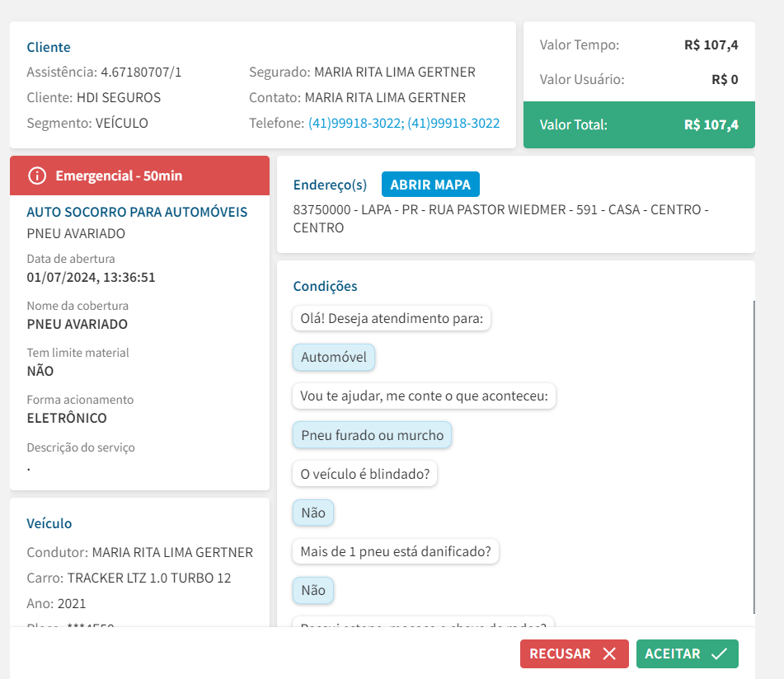
Task: Click the 'Nome da cobertura' label
Action: (77, 306)
